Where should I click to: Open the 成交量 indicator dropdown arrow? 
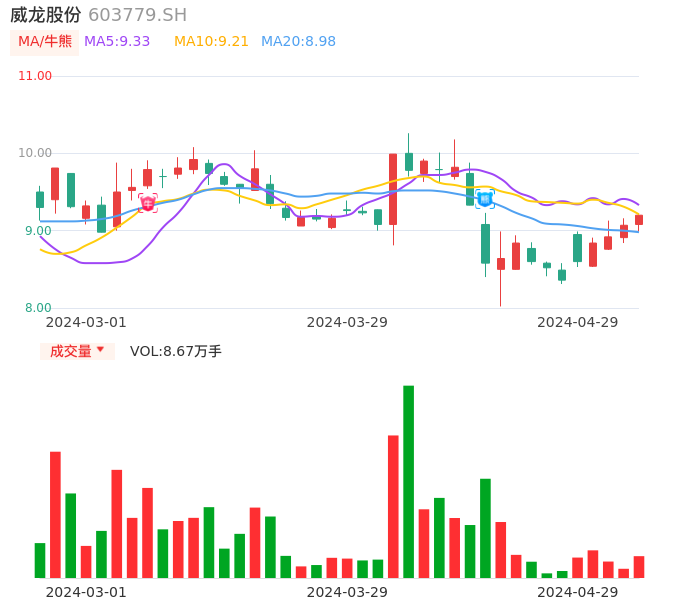coord(100,350)
